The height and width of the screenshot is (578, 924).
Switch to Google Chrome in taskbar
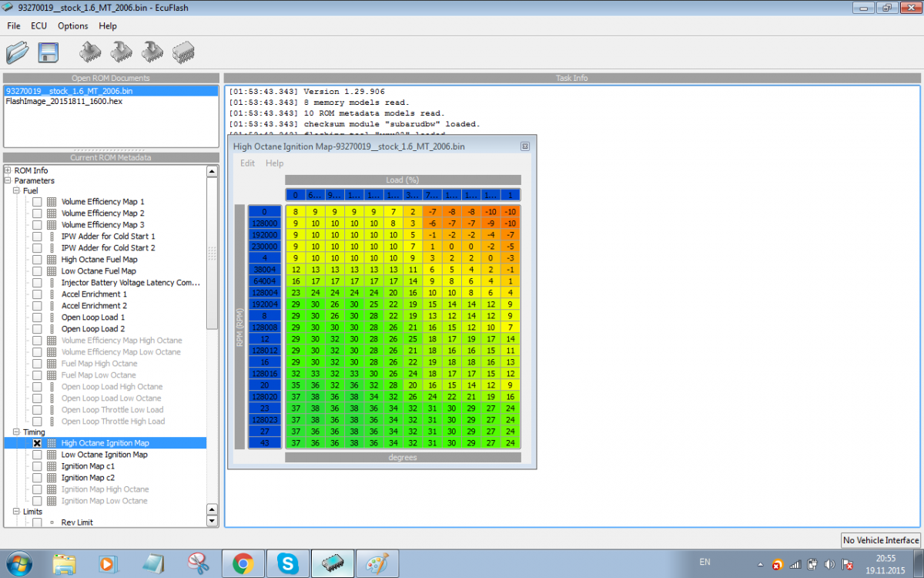point(243,564)
